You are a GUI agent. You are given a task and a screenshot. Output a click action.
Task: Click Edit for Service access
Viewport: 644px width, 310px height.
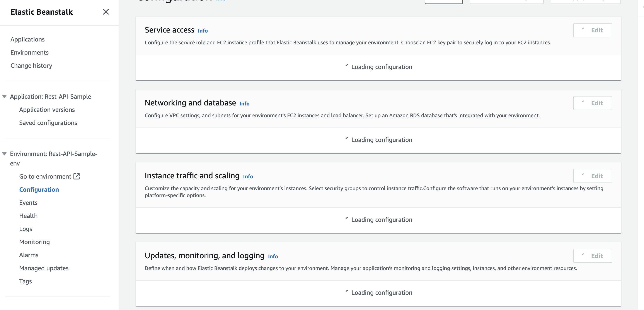point(593,30)
